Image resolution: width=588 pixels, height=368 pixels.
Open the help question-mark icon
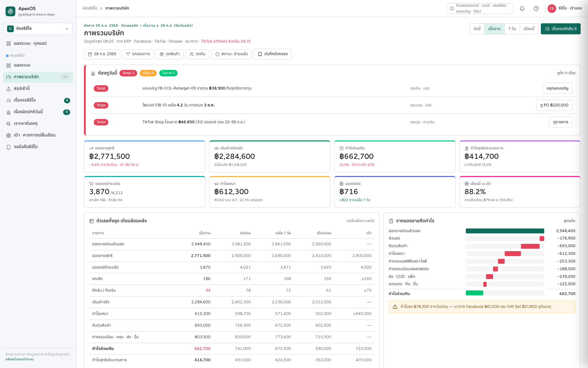[x=536, y=9]
